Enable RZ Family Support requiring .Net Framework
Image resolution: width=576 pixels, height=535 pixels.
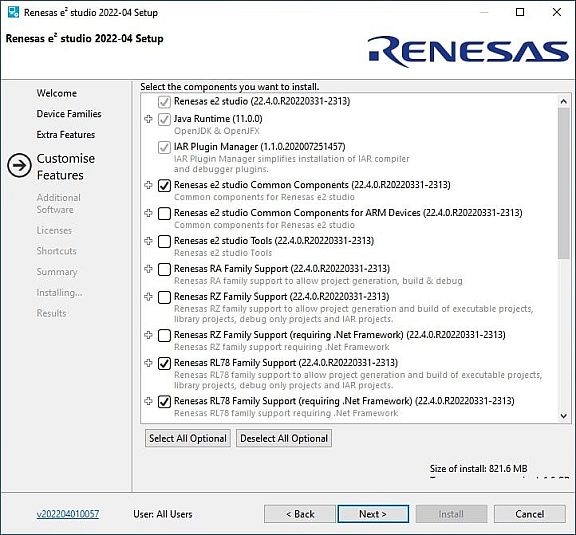pos(164,335)
